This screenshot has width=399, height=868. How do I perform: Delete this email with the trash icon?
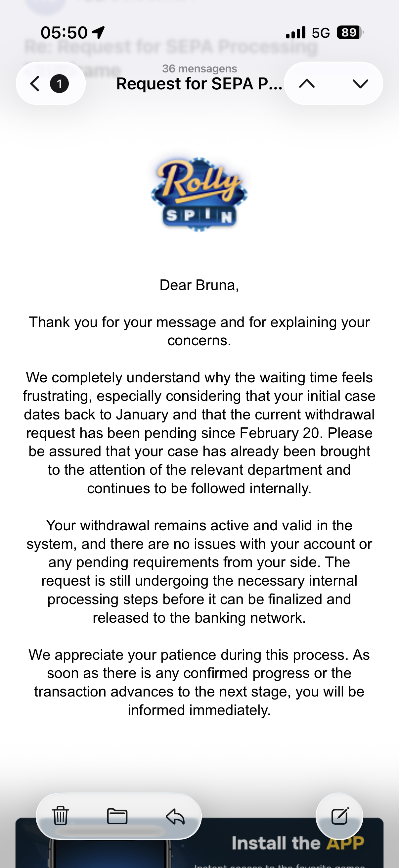pyautogui.click(x=61, y=816)
